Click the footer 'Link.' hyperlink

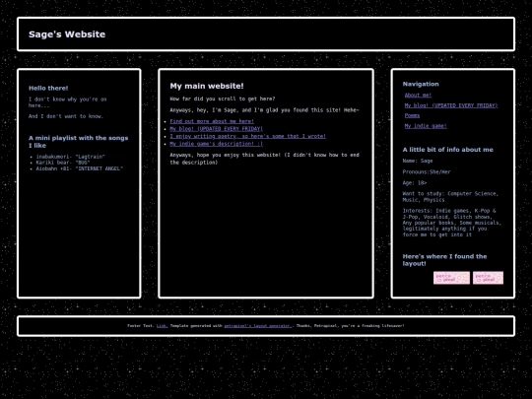coord(163,326)
